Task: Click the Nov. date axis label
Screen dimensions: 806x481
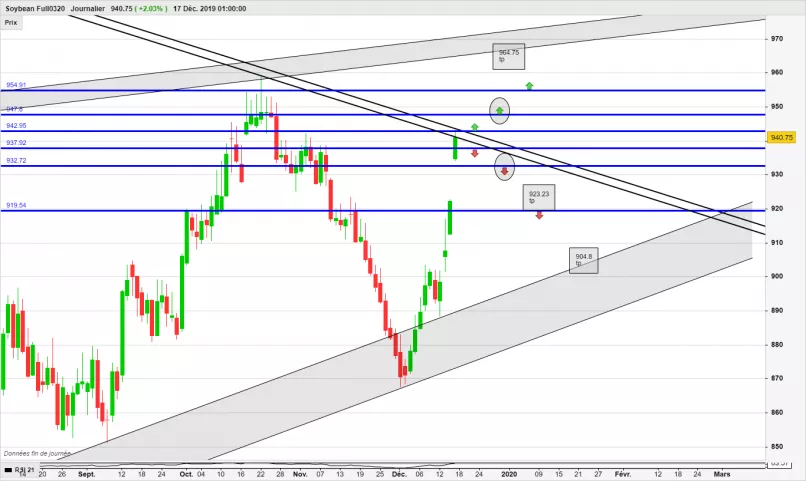Action: pos(300,474)
